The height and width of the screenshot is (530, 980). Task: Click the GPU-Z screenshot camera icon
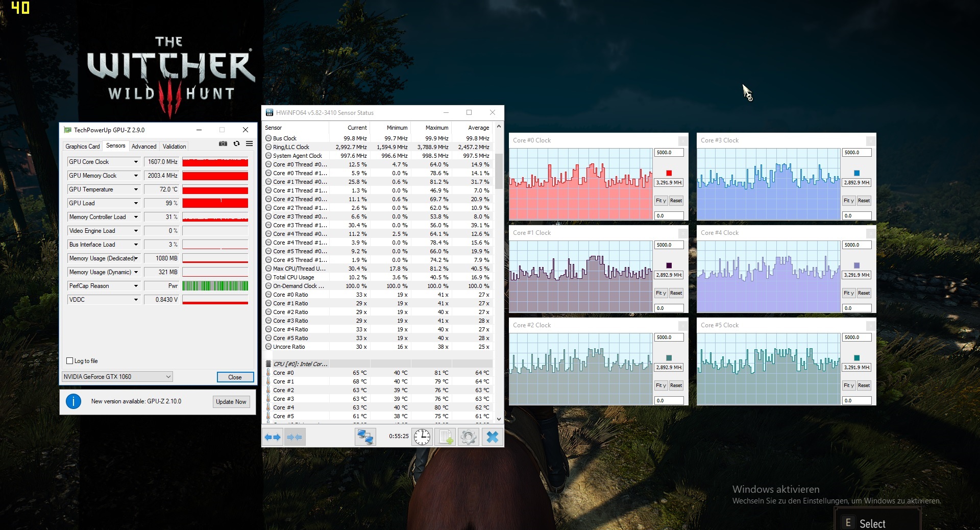click(223, 144)
